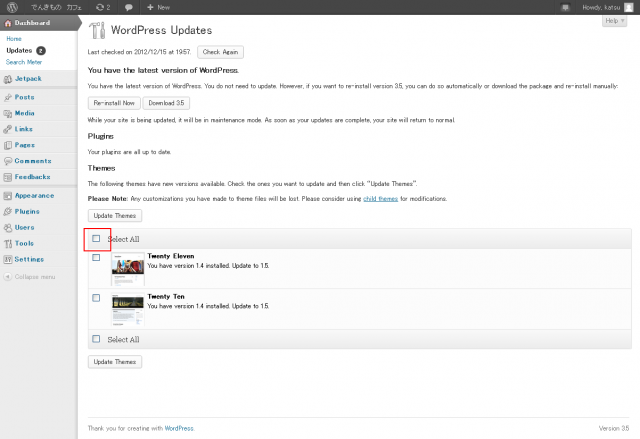The width and height of the screenshot is (640, 439).
Task: Click the Appearance menu icon
Action: click(8, 196)
